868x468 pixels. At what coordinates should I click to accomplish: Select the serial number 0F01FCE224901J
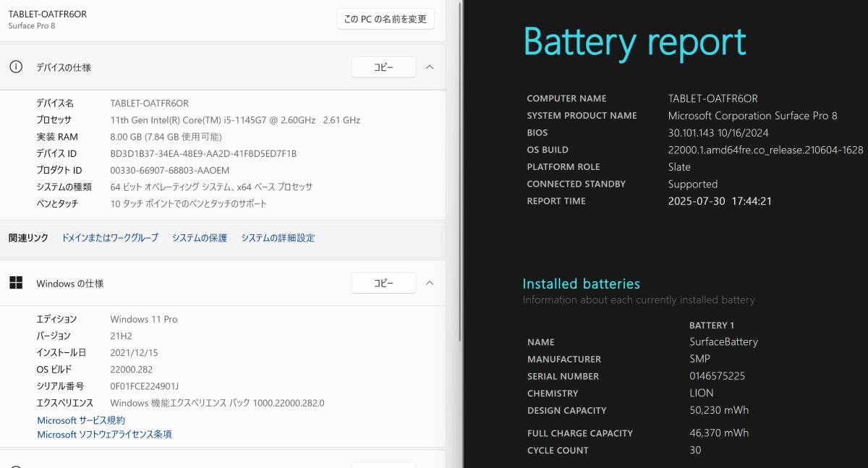click(145, 386)
